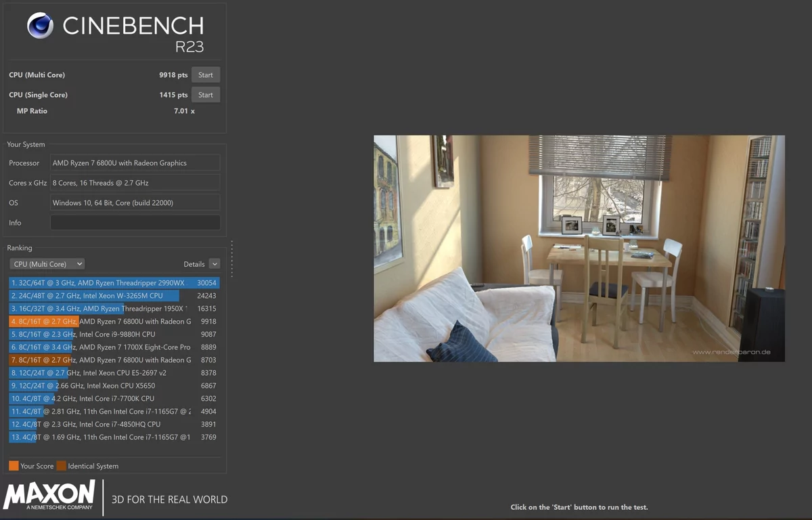This screenshot has height=520, width=812.
Task: Select ranking row 1 Threadripper 2990WX
Action: [x=114, y=283]
